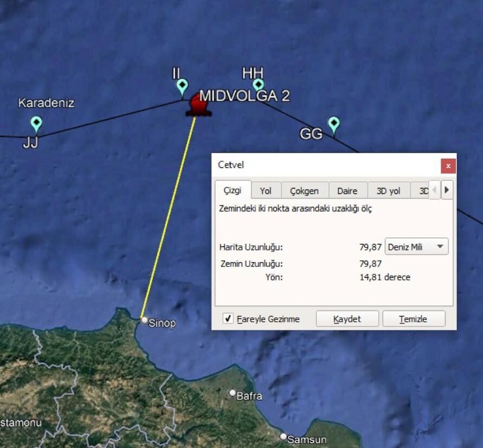Click the II waypoint pin marker
Screen dimensions: 483x448
pos(182,87)
